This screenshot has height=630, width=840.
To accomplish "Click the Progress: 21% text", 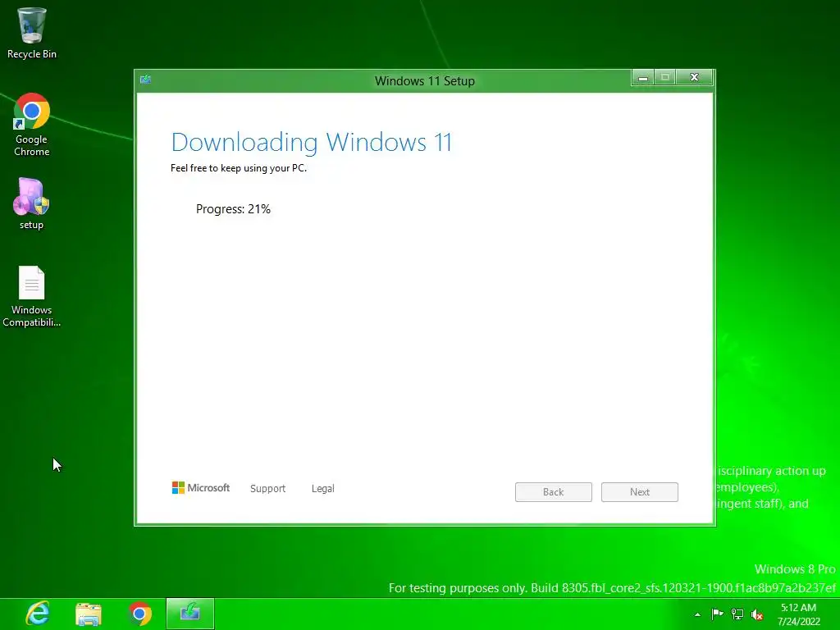I will point(233,209).
